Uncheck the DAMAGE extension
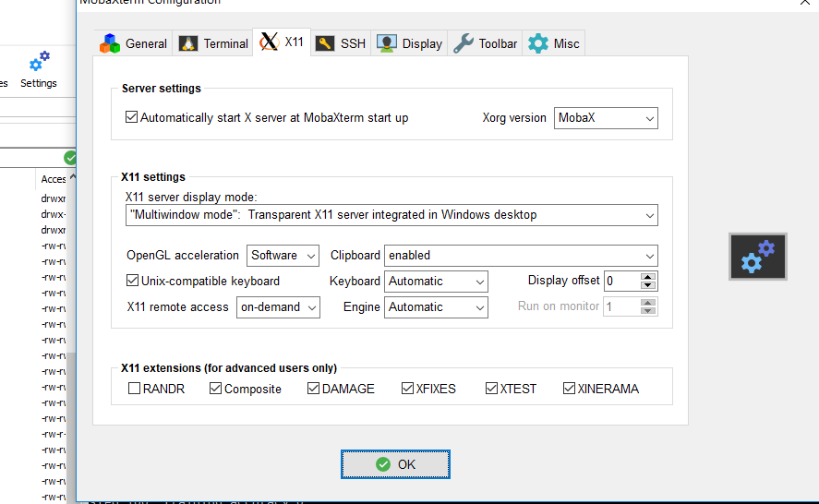The height and width of the screenshot is (504, 819). 313,388
